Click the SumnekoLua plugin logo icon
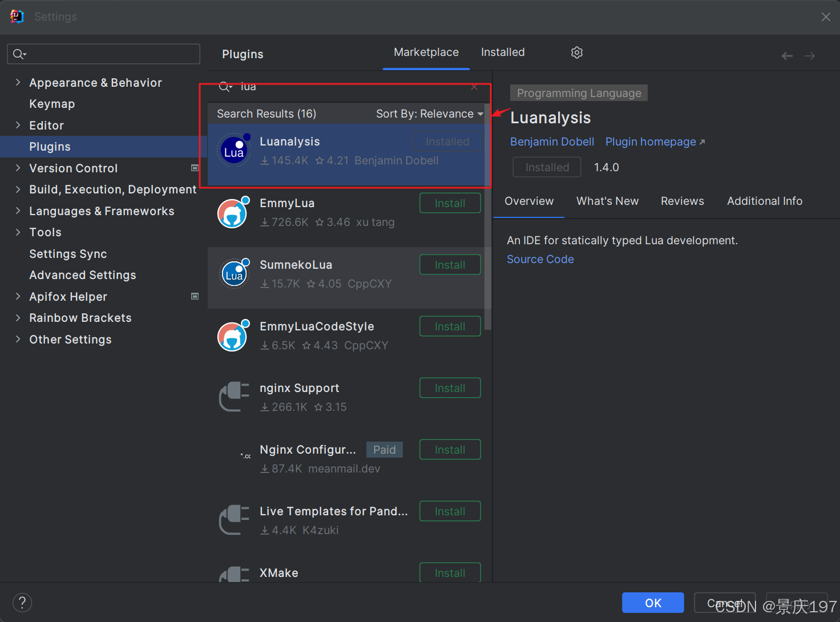The height and width of the screenshot is (622, 840). click(x=235, y=273)
